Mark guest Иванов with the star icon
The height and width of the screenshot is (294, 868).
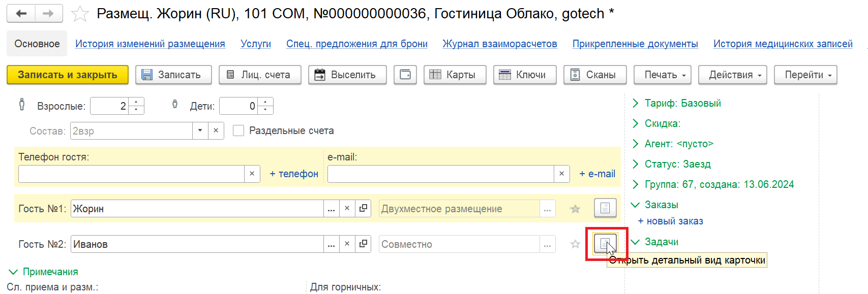575,244
